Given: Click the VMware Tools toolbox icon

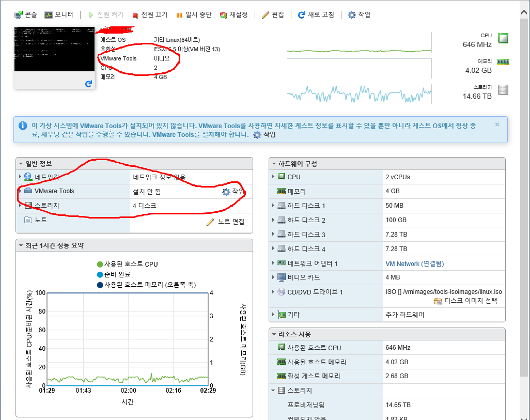Looking at the screenshot, I should pyautogui.click(x=28, y=191).
